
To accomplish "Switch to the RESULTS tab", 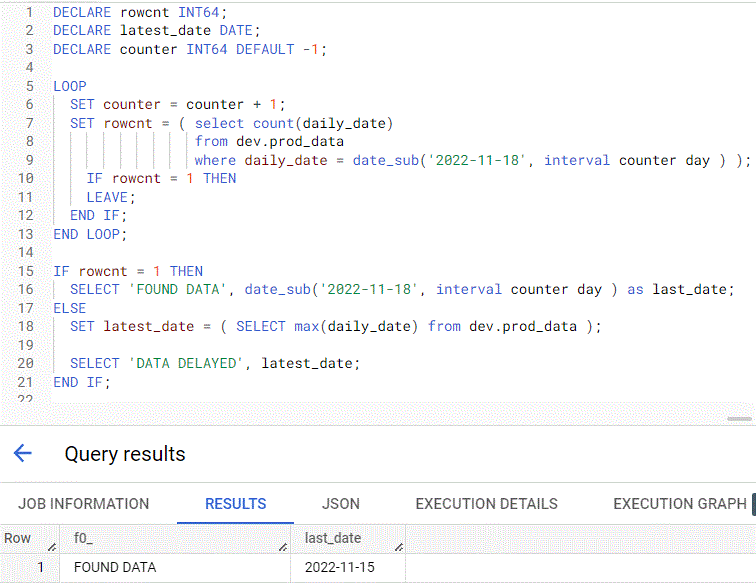I will [235, 504].
